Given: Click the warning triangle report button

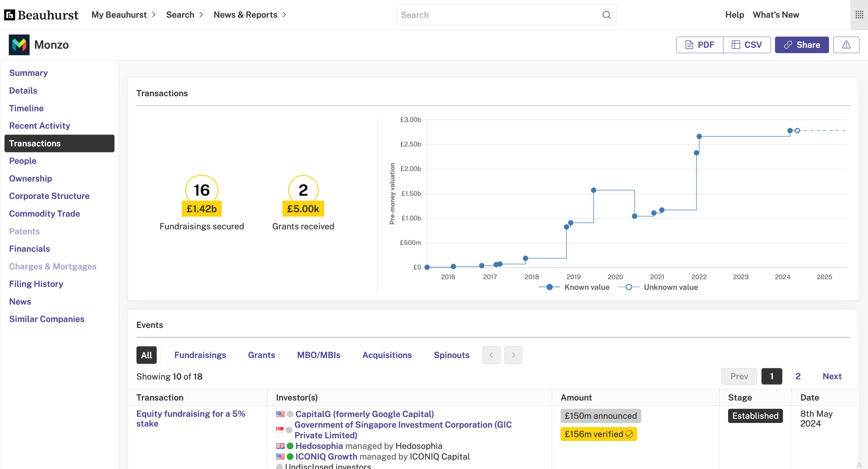Looking at the screenshot, I should click(846, 45).
